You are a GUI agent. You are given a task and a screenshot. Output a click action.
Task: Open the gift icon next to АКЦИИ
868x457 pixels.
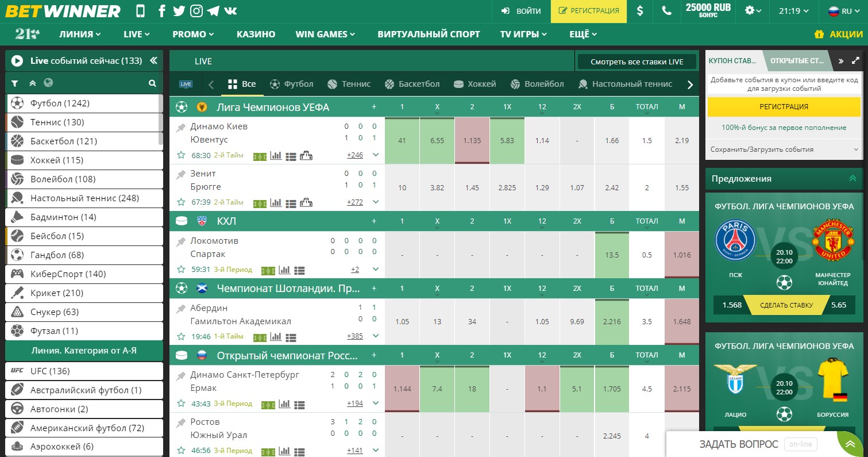[x=820, y=34]
